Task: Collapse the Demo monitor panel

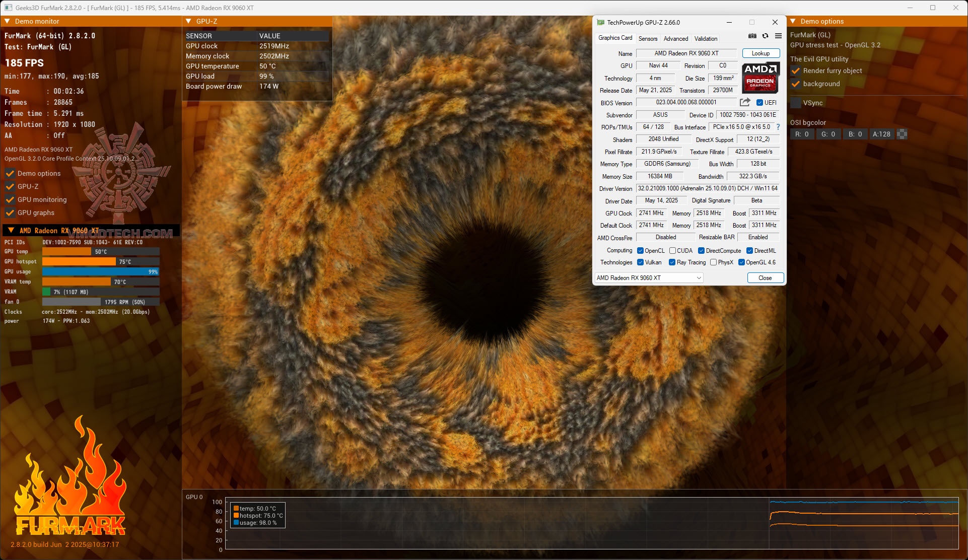Action: tap(8, 21)
